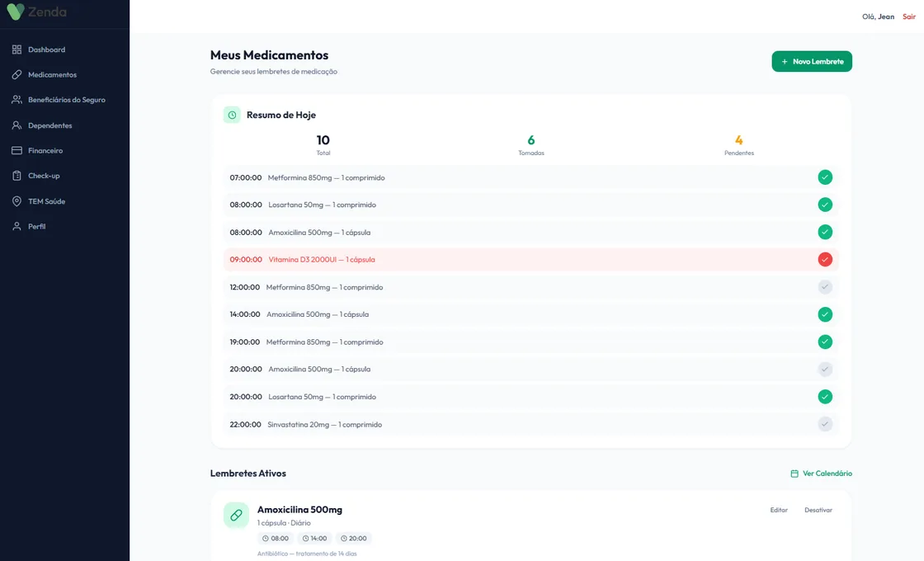Click the Lembretes Ativos heading
This screenshot has width=924, height=561.
coord(248,474)
